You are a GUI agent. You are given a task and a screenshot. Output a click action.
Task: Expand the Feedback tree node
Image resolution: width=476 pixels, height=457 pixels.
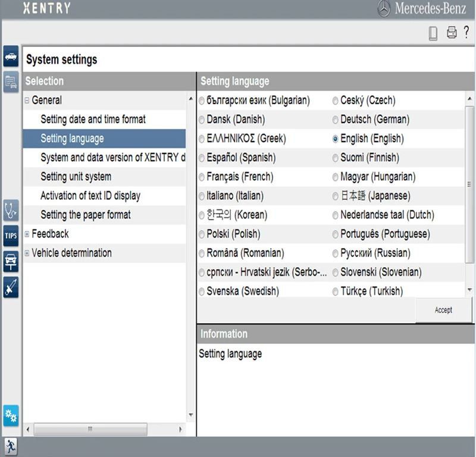[x=27, y=234]
